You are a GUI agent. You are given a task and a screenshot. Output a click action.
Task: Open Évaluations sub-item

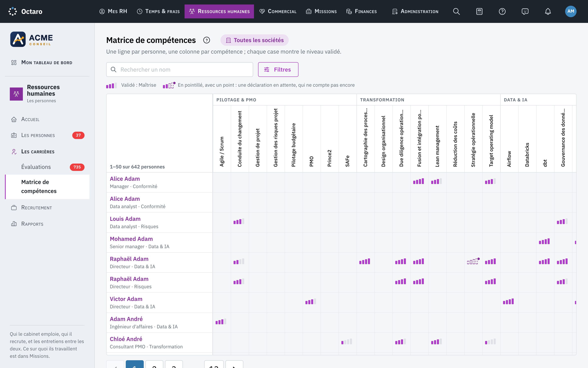tap(47, 167)
